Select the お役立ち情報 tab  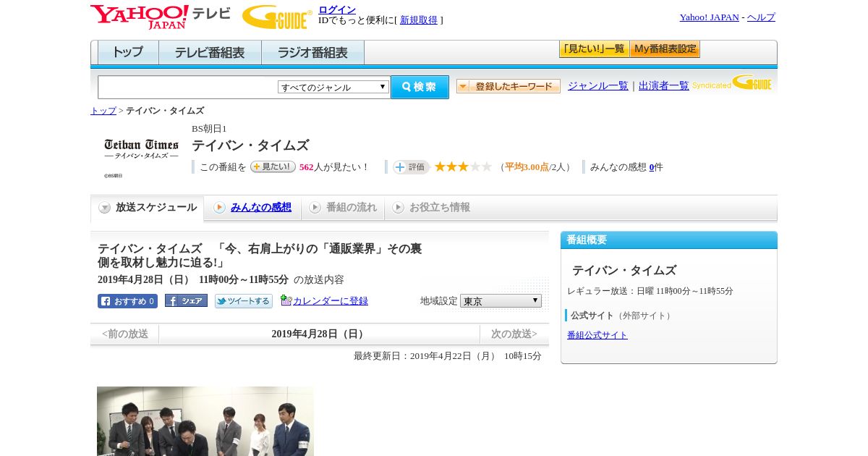pyautogui.click(x=431, y=208)
